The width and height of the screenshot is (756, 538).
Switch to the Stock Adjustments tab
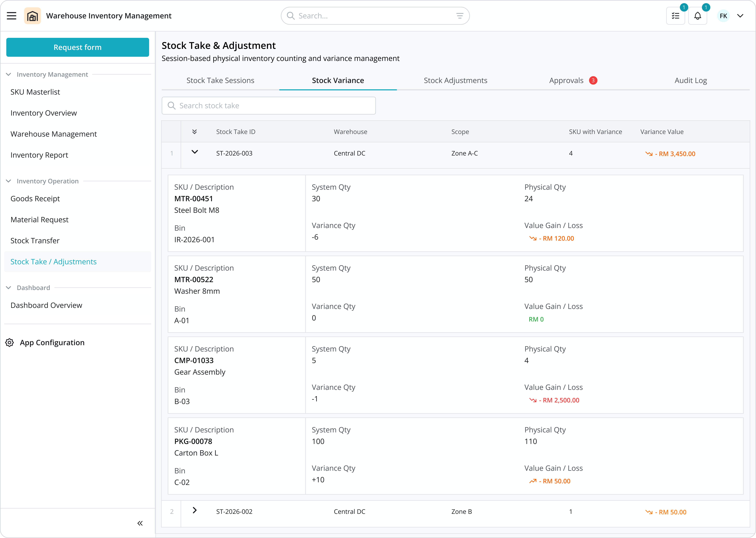click(455, 81)
